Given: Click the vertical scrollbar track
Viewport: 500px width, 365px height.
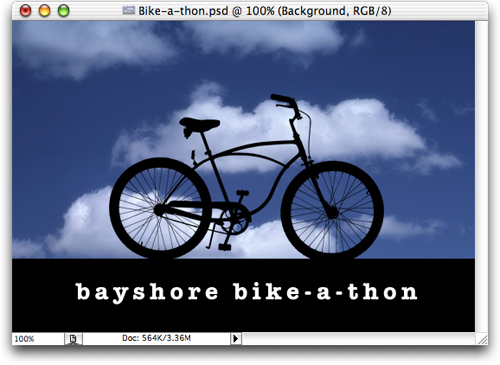Looking at the screenshot, I should tap(481, 176).
